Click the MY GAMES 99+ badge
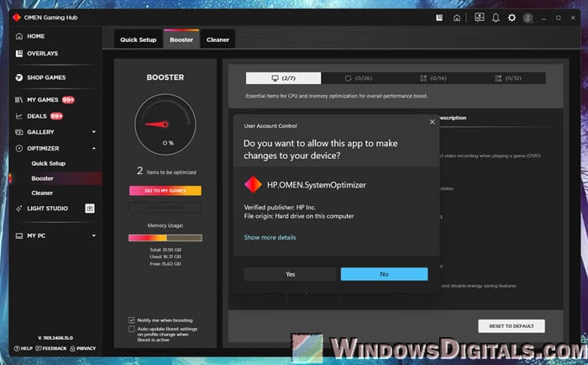This screenshot has height=365, width=588. click(68, 100)
